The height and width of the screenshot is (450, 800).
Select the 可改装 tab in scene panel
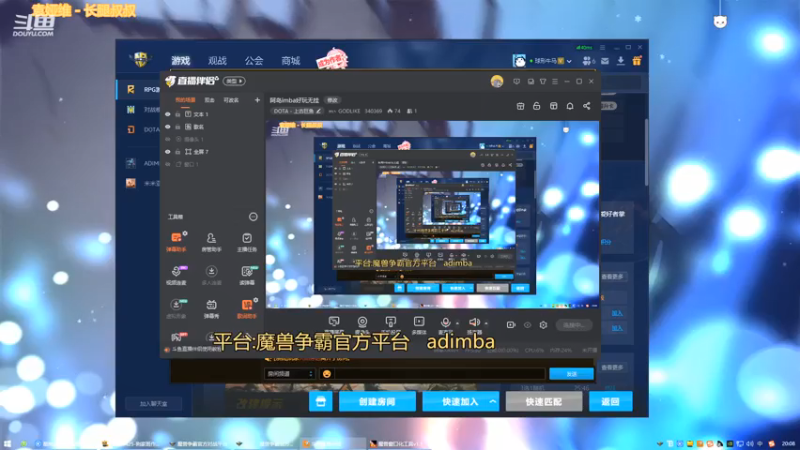point(231,100)
